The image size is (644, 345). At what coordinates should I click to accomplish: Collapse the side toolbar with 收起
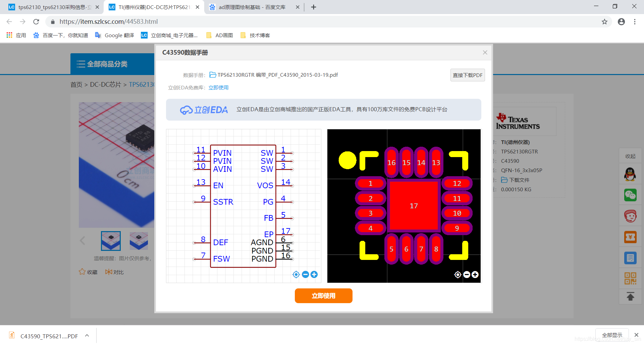click(630, 156)
